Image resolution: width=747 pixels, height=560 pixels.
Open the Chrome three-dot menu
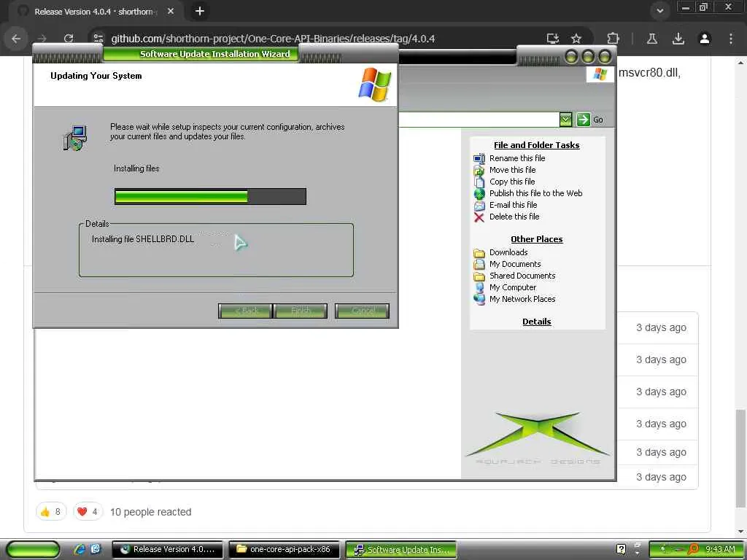[x=731, y=39]
